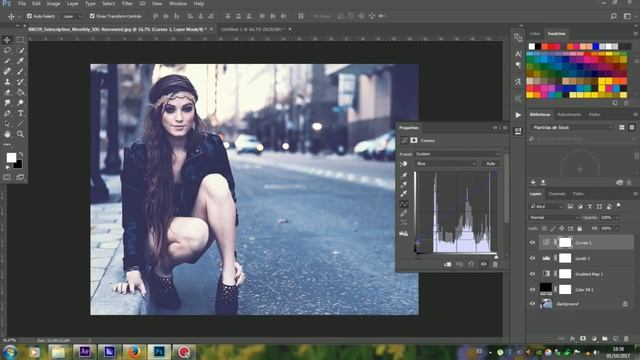Open the Image menu

pos(53,4)
